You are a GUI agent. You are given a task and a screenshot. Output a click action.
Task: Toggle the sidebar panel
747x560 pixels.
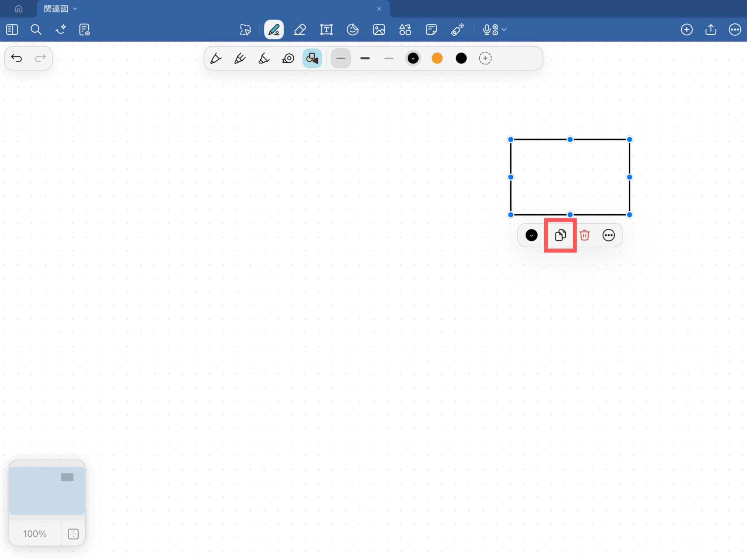(x=12, y=30)
